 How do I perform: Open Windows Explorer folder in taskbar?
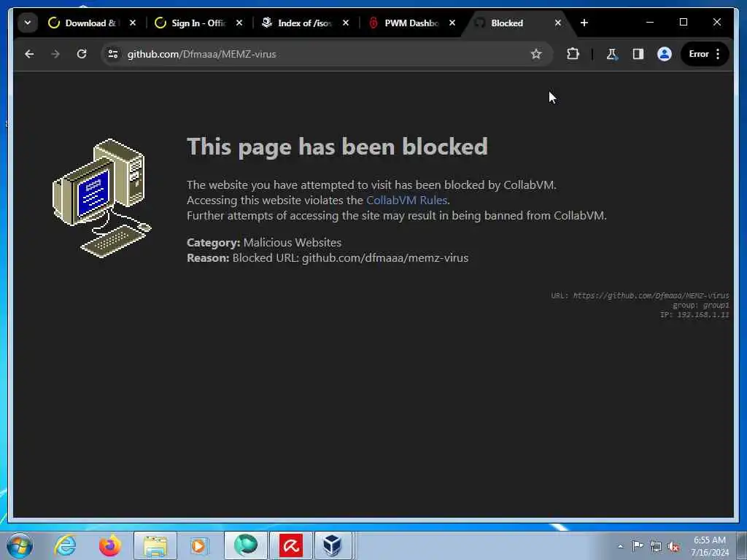155,545
